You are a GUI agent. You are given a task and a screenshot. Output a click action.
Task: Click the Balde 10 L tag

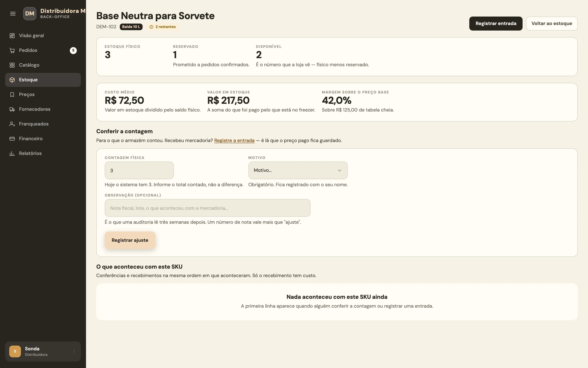click(131, 27)
